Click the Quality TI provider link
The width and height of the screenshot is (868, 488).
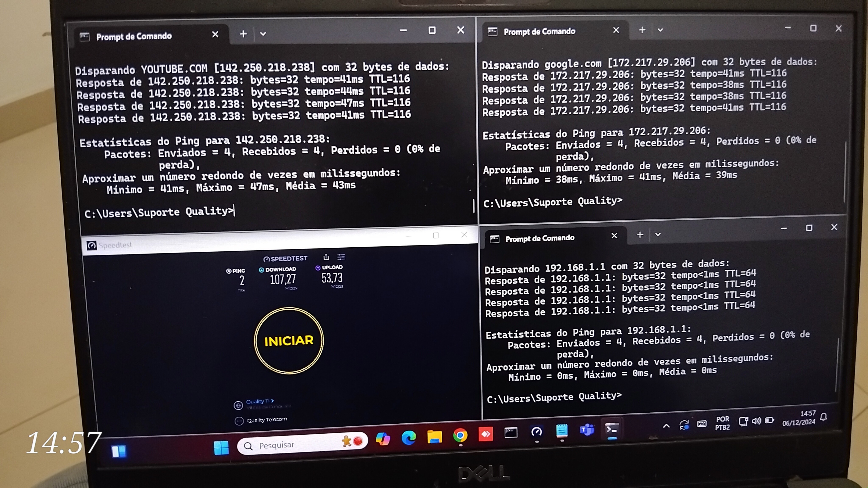[259, 401]
